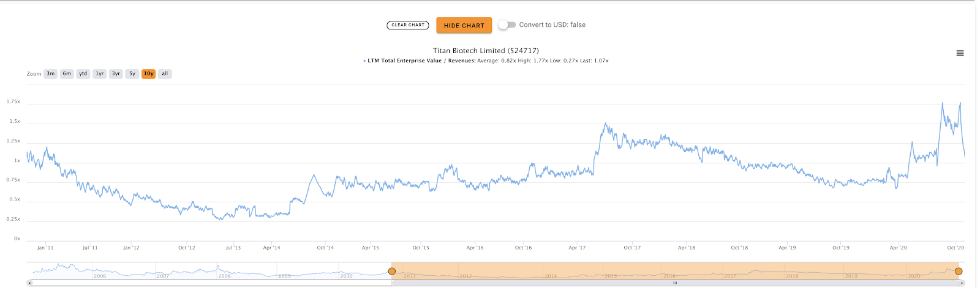Click the navigator scrollbar right arrow
This screenshot has width=980, height=288.
click(962, 283)
